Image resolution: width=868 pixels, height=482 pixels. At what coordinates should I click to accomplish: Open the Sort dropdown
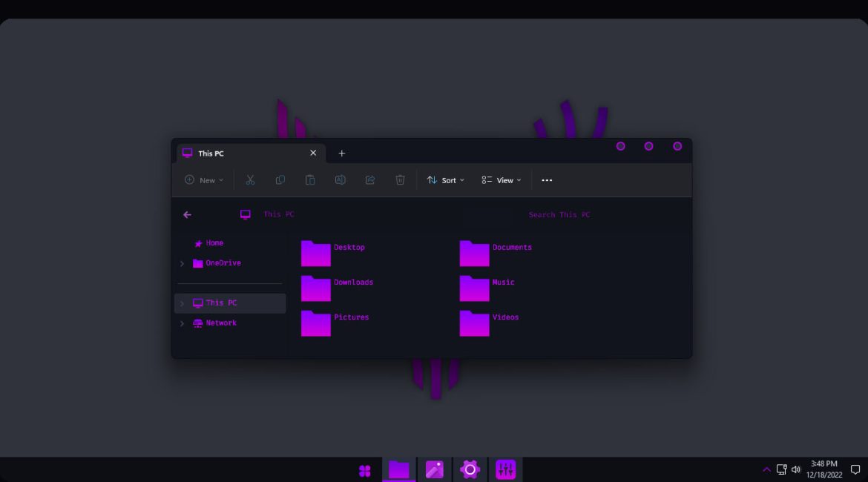point(446,180)
